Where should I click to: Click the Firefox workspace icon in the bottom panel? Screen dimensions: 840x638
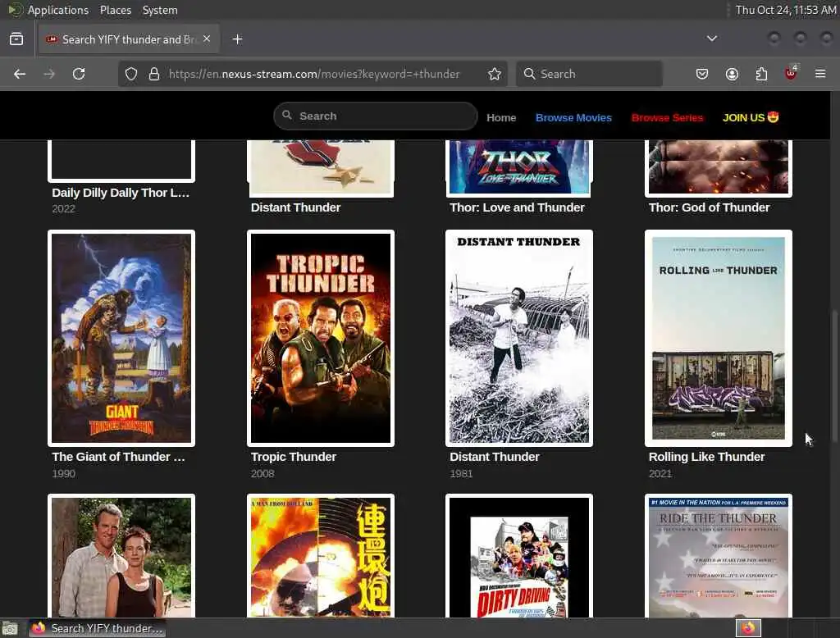click(748, 628)
